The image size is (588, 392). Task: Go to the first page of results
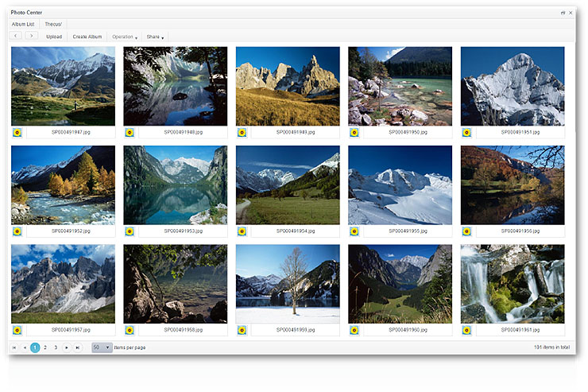point(14,347)
